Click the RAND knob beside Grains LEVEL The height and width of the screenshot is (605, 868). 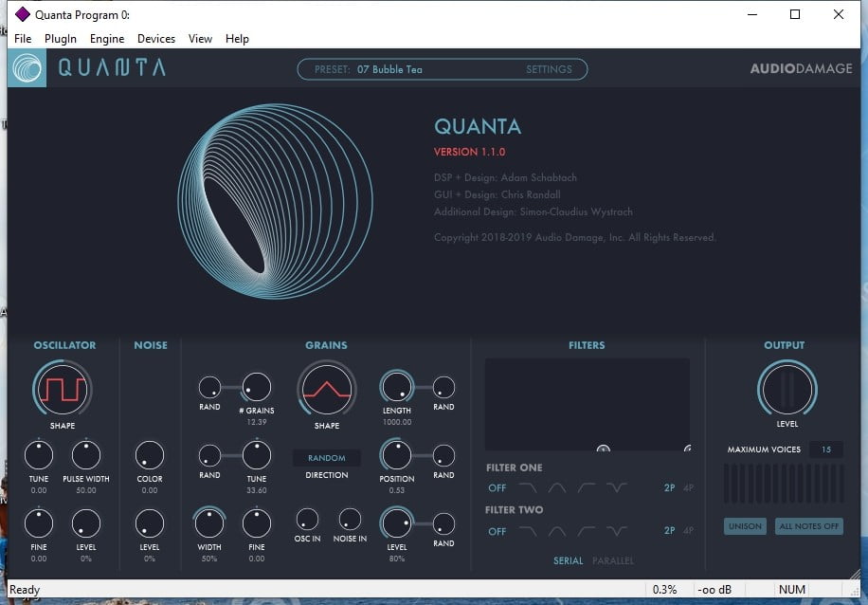pos(443,523)
